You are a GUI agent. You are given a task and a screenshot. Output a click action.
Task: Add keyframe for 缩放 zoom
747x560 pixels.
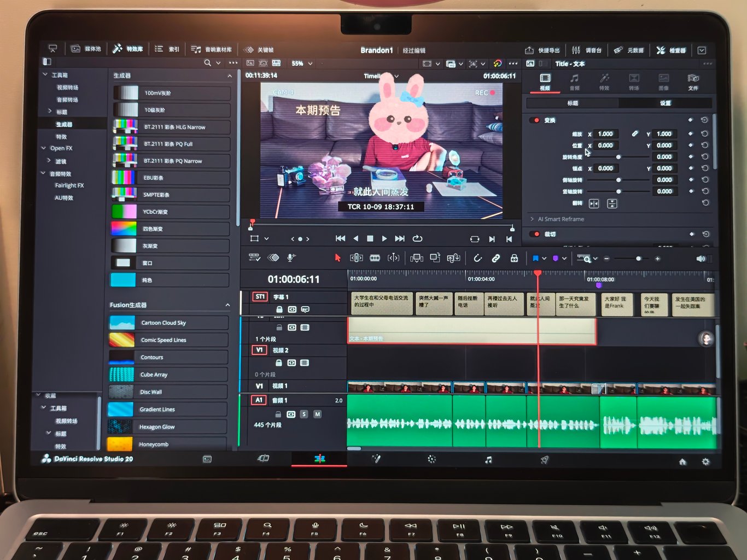[691, 133]
